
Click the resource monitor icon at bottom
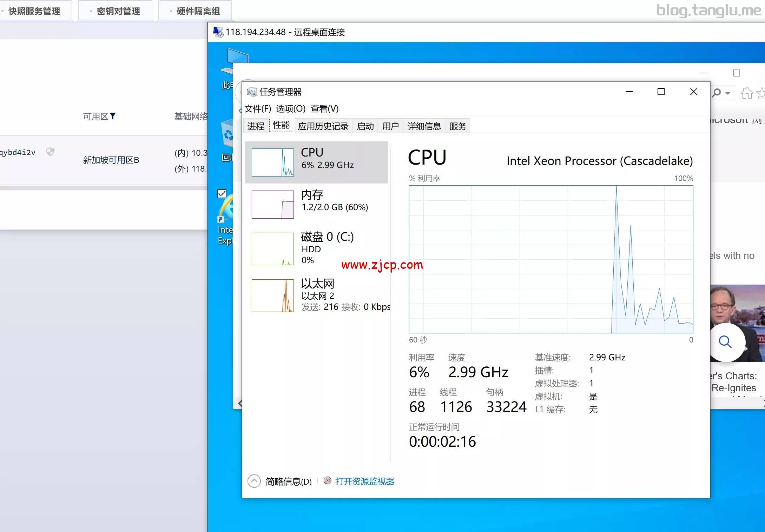(327, 480)
